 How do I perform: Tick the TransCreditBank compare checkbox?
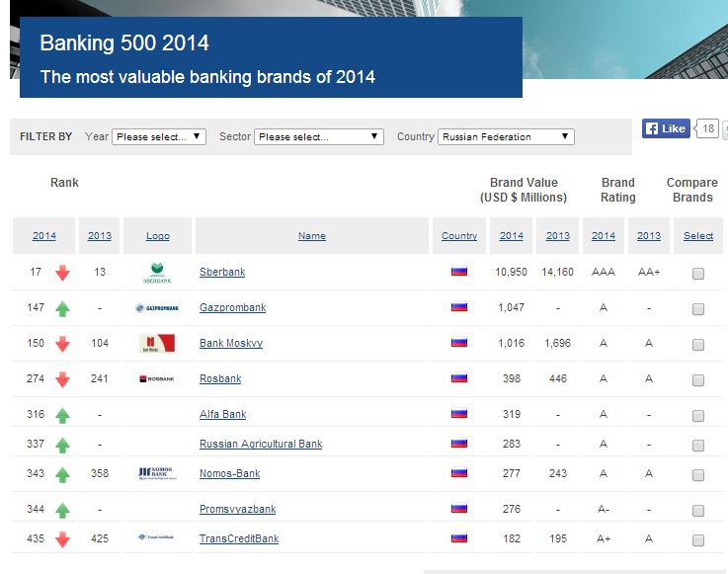pos(697,540)
